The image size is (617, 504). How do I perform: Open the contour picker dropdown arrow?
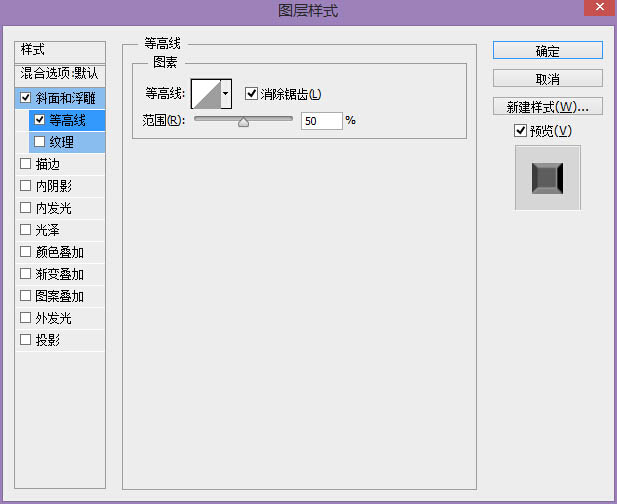(226, 94)
